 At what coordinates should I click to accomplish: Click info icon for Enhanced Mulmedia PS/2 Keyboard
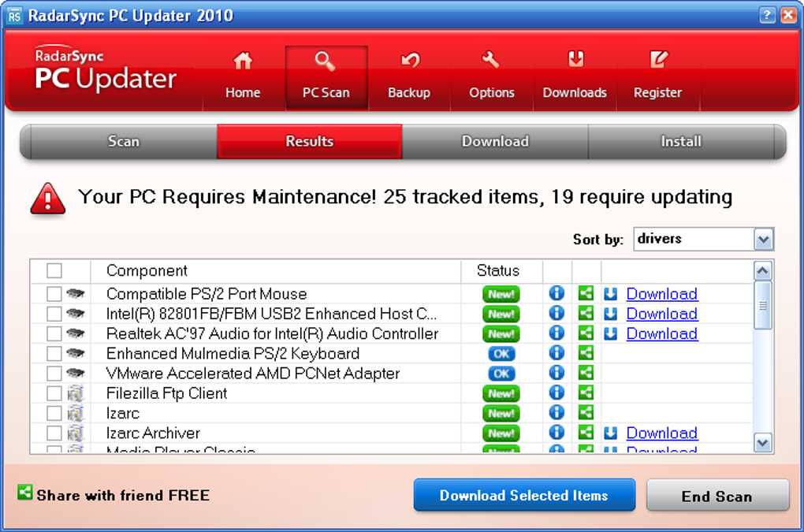click(x=556, y=353)
